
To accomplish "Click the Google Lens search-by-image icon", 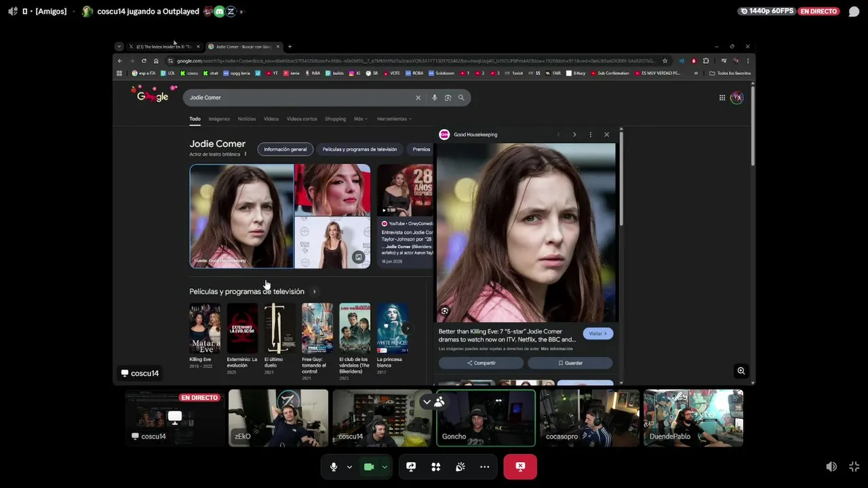I will point(448,98).
